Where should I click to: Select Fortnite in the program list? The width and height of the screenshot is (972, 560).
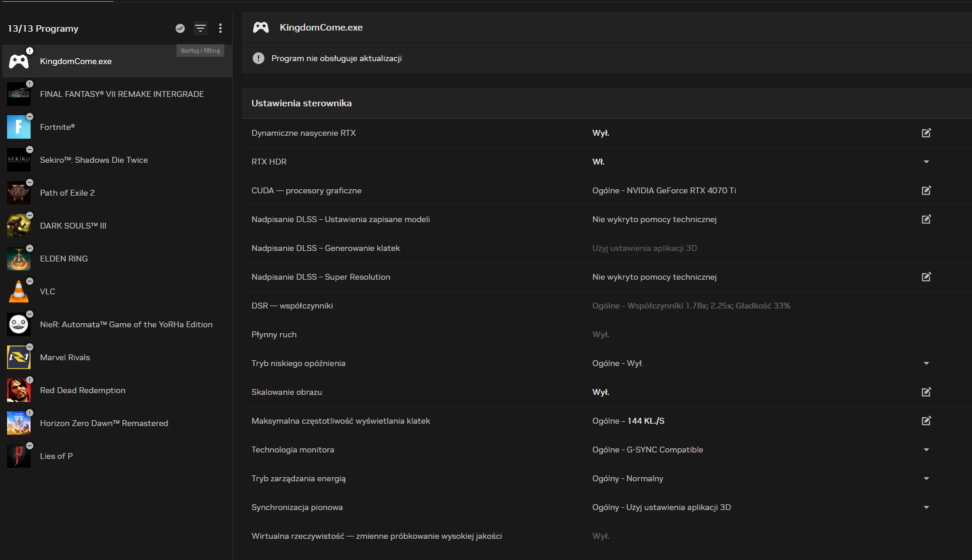pyautogui.click(x=57, y=127)
